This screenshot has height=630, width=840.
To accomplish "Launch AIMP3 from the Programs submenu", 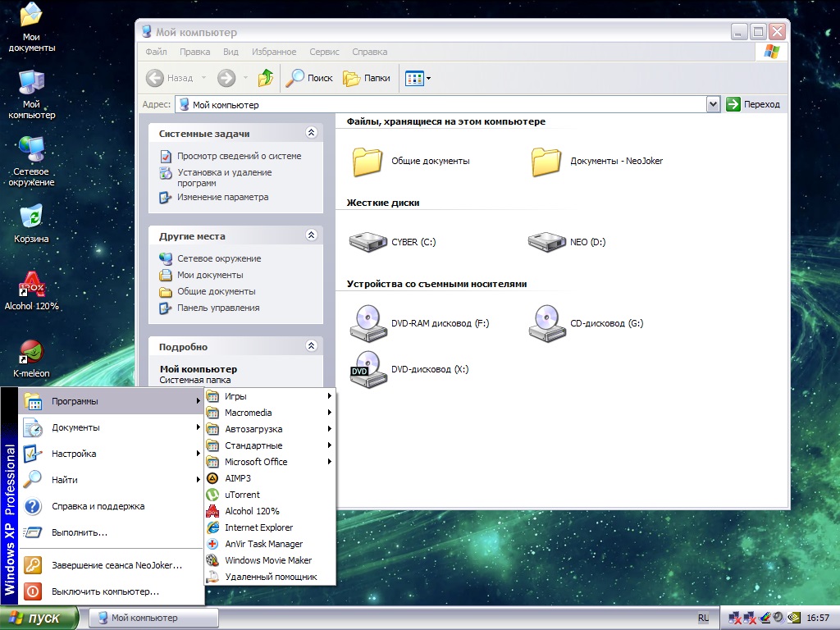I will pyautogui.click(x=238, y=478).
